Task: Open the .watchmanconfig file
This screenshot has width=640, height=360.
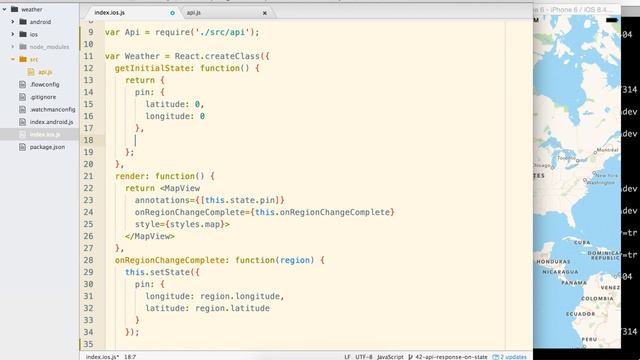Action: (x=52, y=109)
